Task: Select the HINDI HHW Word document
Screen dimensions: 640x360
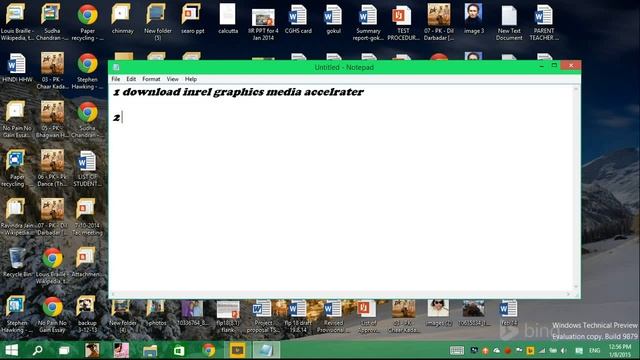Action: [x=17, y=68]
